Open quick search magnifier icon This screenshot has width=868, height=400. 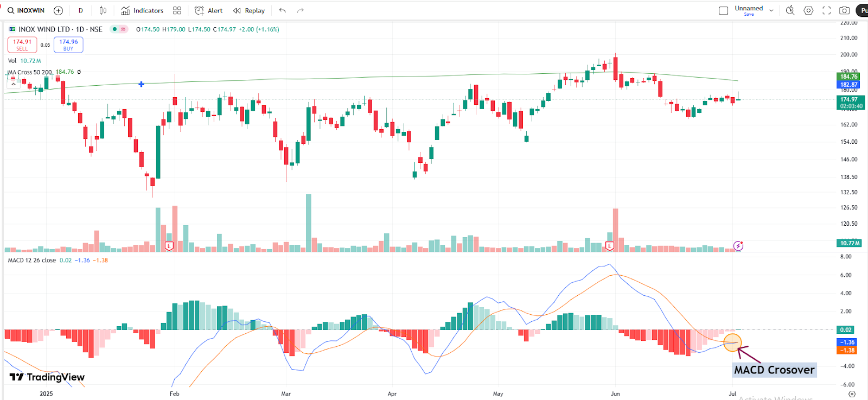tap(790, 10)
